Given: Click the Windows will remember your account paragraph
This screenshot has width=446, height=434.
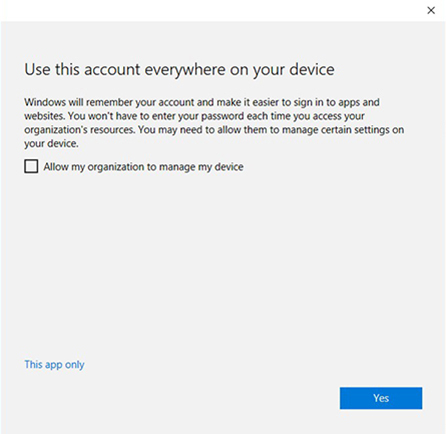Looking at the screenshot, I should 214,123.
